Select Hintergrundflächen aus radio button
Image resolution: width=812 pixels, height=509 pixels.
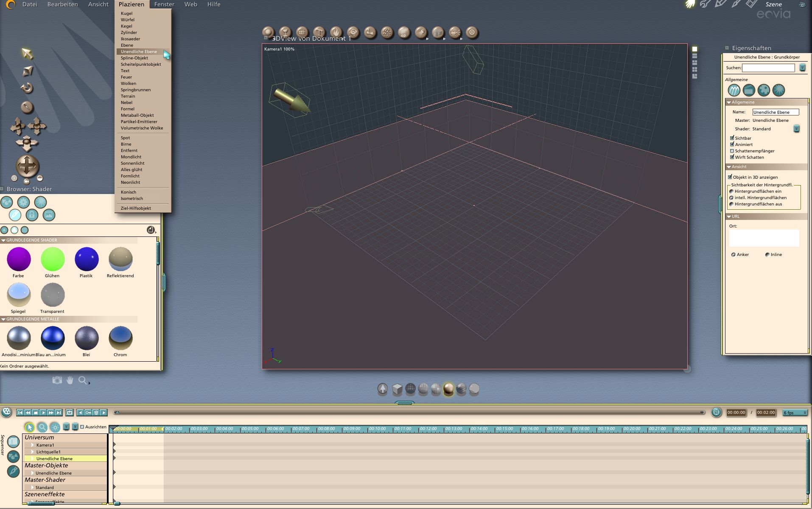731,204
